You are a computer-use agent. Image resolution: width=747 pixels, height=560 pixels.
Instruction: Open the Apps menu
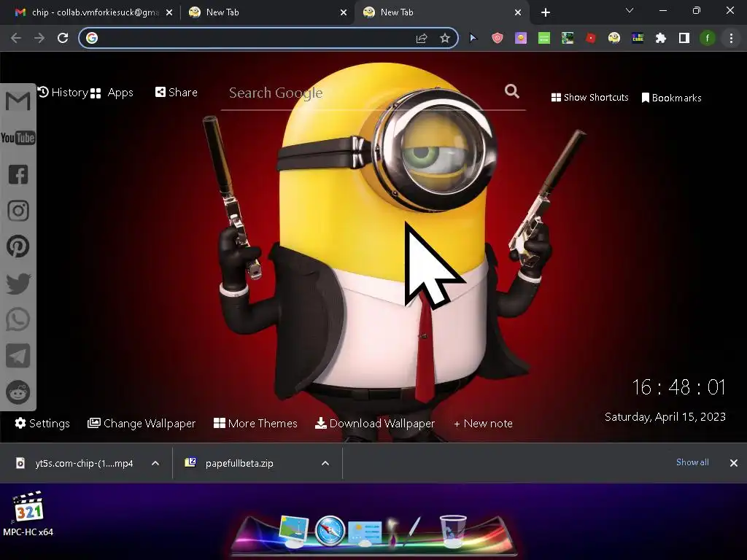(x=112, y=93)
